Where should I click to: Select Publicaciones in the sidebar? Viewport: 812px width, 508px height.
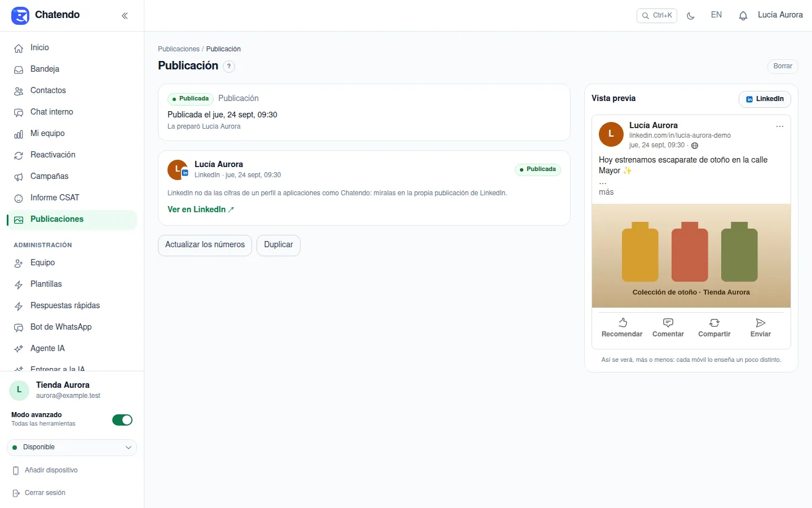tap(72, 219)
